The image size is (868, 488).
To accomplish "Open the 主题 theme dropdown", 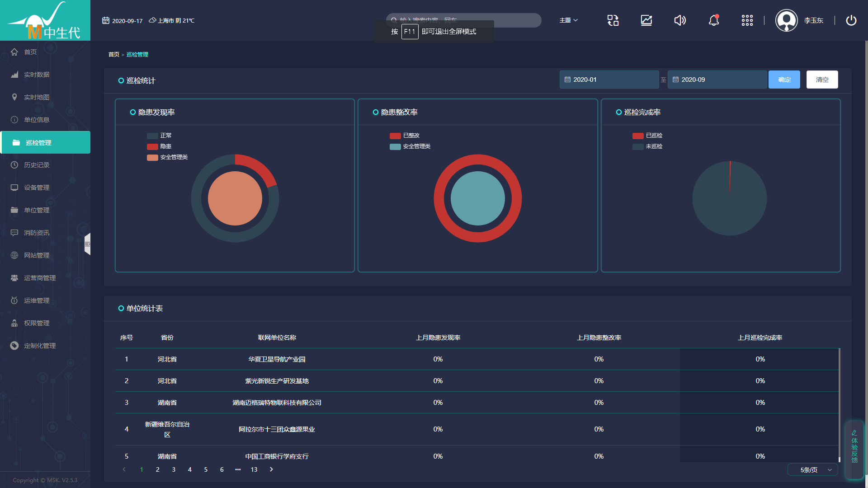I will 568,20.
